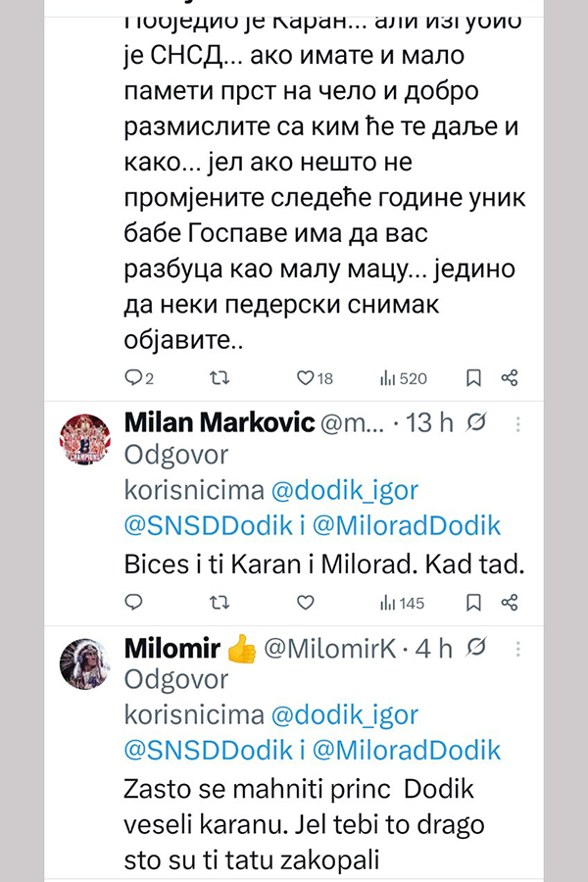Image resolution: width=588 pixels, height=882 pixels.
Task: Reply to Milan Markovic's tweet
Action: [135, 602]
